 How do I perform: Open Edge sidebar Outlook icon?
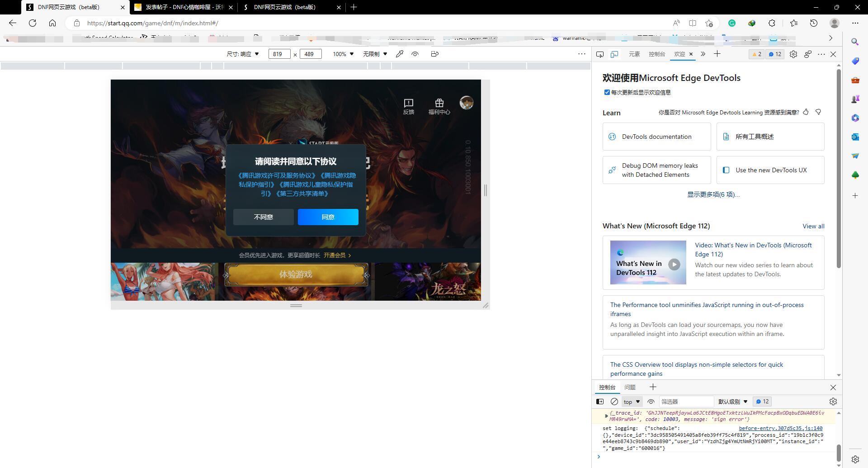click(x=855, y=137)
